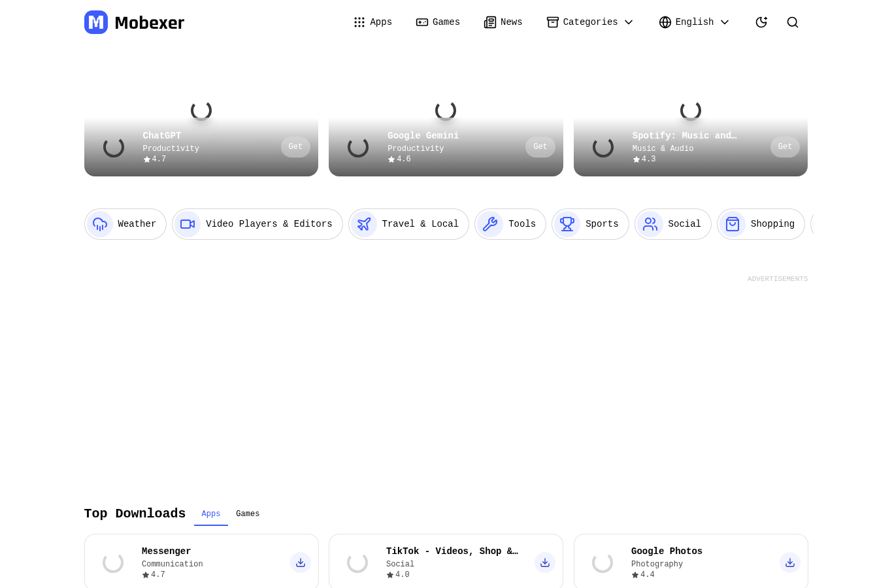The image size is (892, 588).
Task: Click the Categories box icon in navigation
Action: coord(553,22)
